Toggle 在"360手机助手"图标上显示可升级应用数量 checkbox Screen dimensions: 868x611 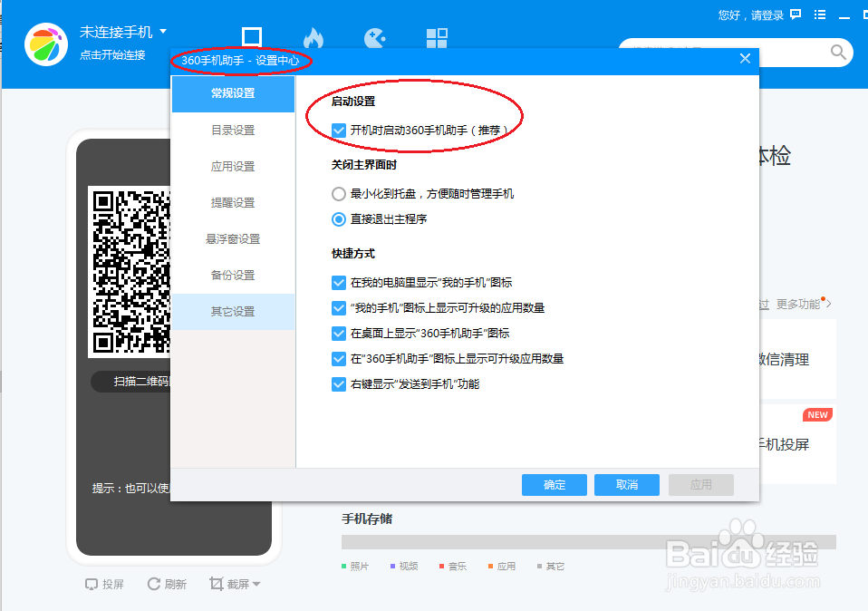tap(339, 359)
